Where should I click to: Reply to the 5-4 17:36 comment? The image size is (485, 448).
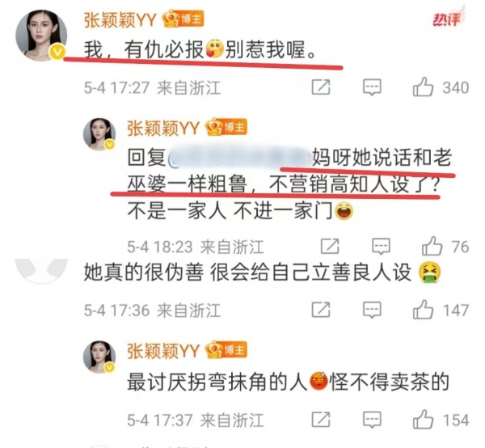tap(372, 310)
